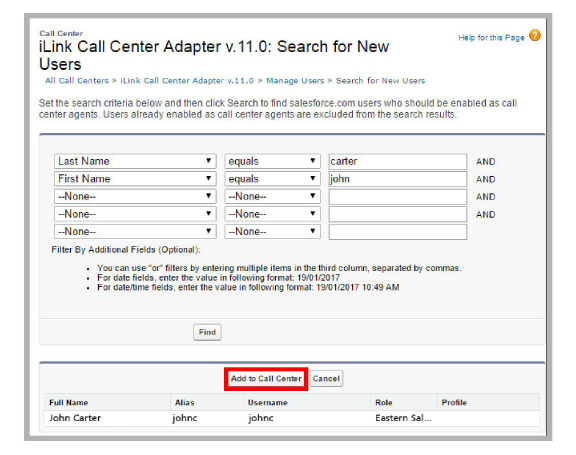Image resolution: width=576 pixels, height=455 pixels.
Task: Open the third row --None-- field dropdown
Action: coord(135,196)
